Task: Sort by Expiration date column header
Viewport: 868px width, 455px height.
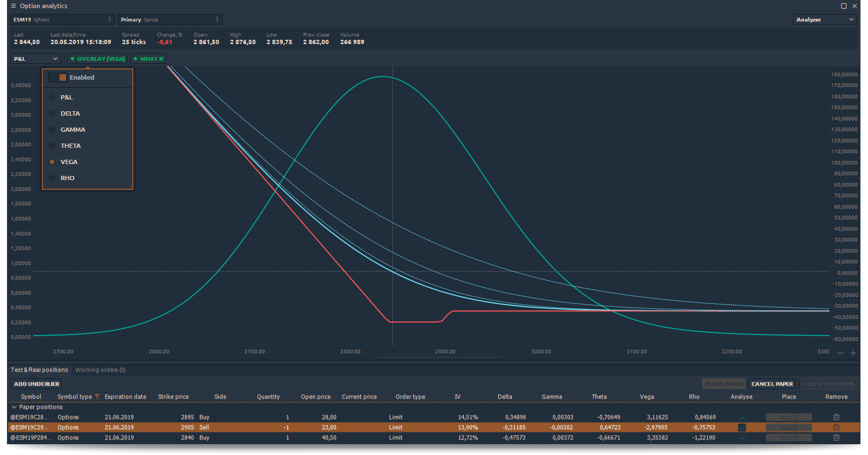Action: coord(125,397)
